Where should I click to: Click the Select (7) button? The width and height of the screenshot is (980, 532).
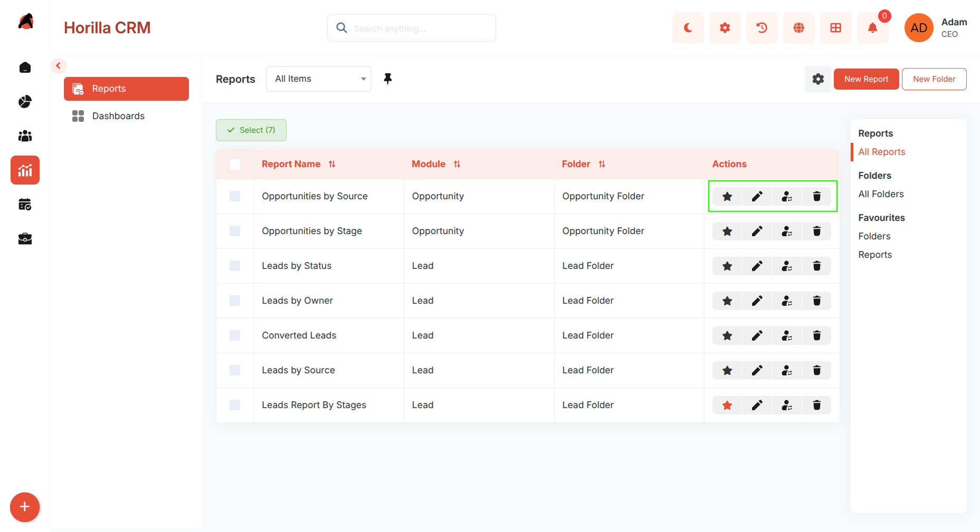(251, 130)
